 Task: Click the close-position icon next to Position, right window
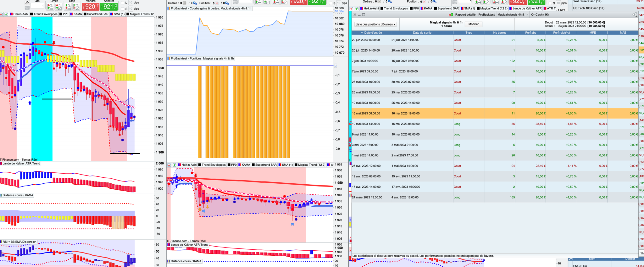425,2
